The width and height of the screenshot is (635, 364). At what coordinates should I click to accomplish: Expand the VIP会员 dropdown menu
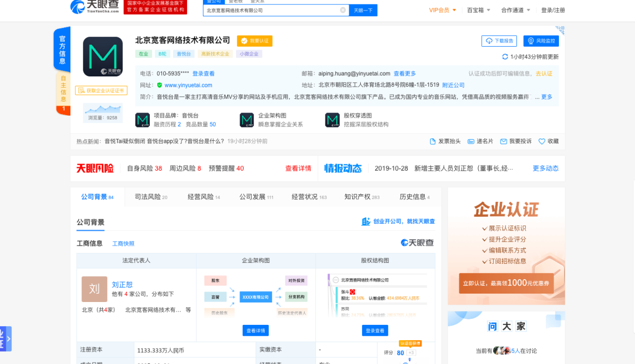click(443, 10)
